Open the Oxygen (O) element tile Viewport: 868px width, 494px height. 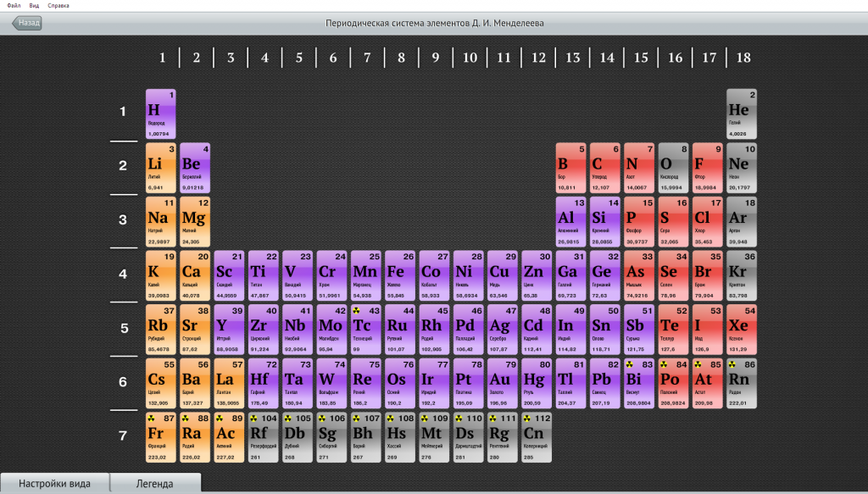(673, 168)
